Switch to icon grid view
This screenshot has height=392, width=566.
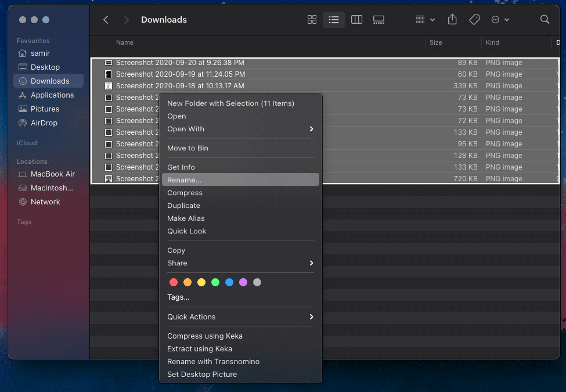coord(312,20)
